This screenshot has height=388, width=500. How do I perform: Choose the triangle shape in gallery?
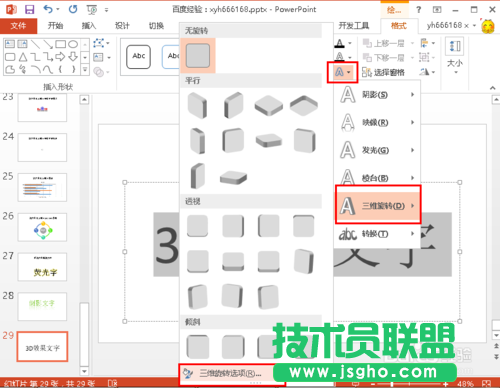23,57
